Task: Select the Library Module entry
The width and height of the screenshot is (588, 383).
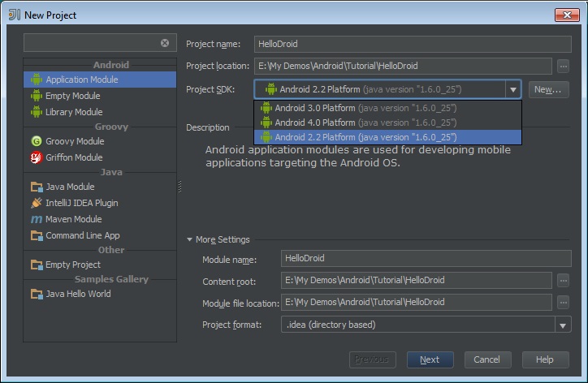Action: pyautogui.click(x=100, y=112)
